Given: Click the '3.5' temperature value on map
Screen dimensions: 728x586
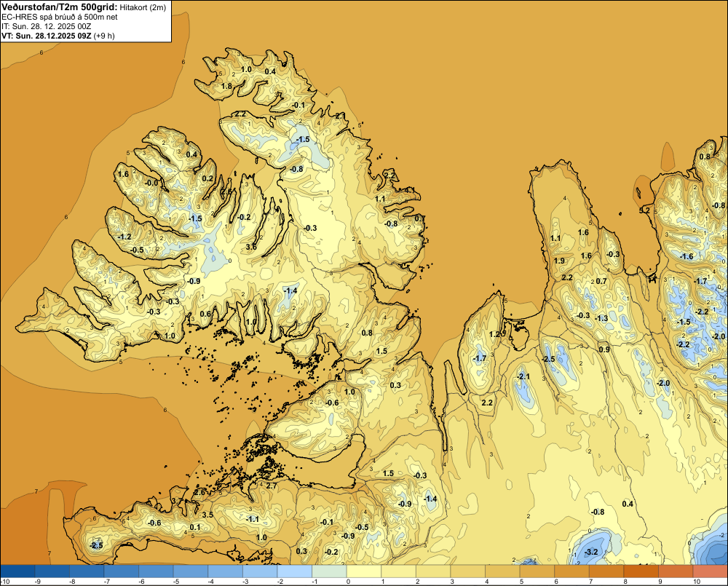Looking at the screenshot, I should (207, 515).
